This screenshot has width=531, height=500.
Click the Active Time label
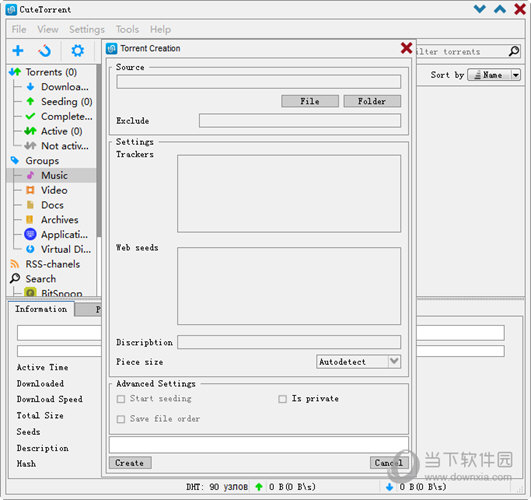[43, 367]
